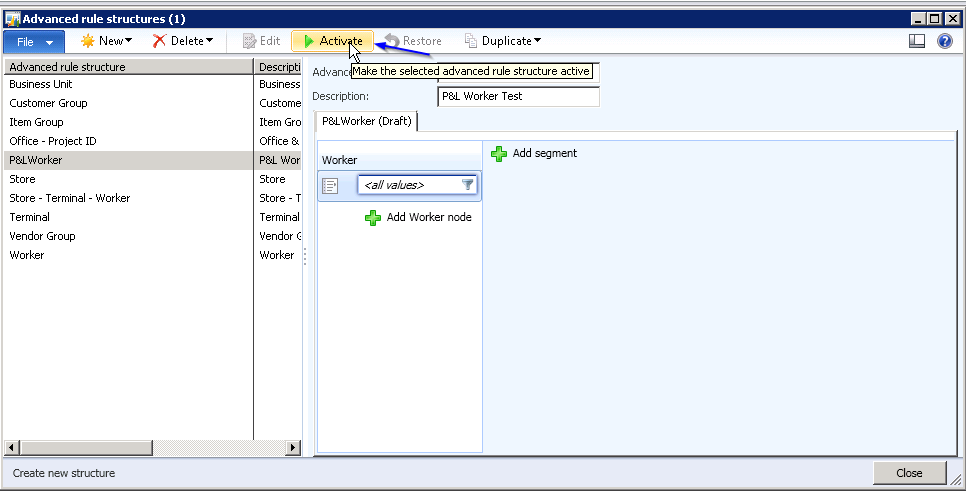The height and width of the screenshot is (491, 966).
Task: Select the Vendor Group rule structure
Action: [x=42, y=236]
